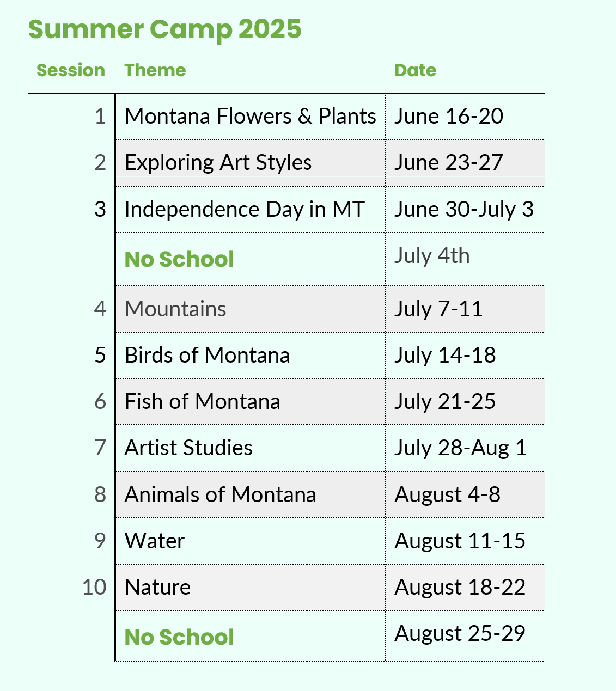Image resolution: width=616 pixels, height=691 pixels.
Task: Click session number 10
Action: (x=94, y=588)
